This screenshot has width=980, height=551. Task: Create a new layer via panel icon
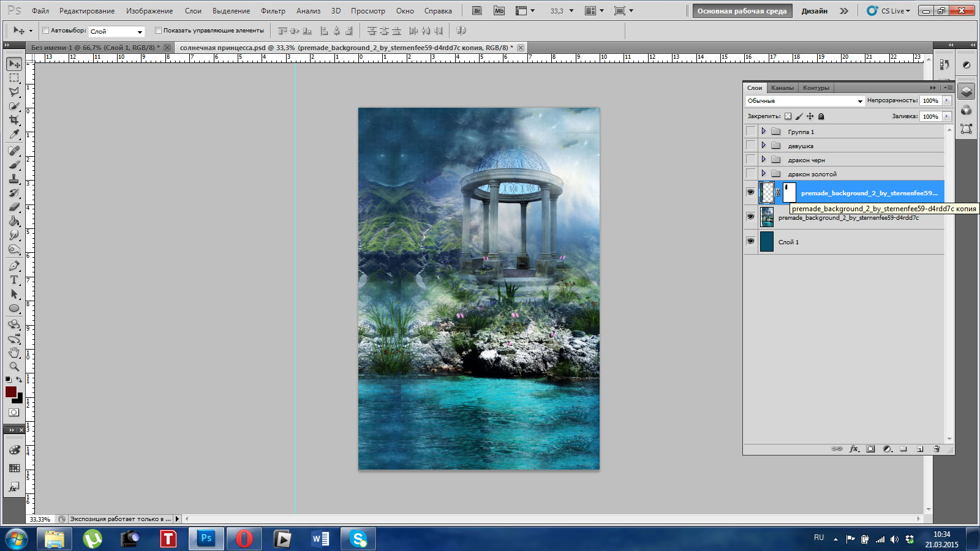(920, 449)
